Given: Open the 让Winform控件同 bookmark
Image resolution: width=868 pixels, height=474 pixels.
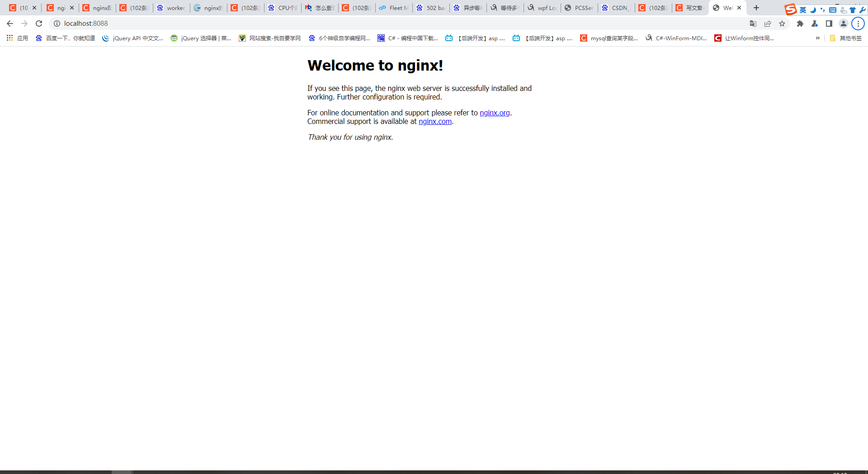Looking at the screenshot, I should (x=745, y=38).
